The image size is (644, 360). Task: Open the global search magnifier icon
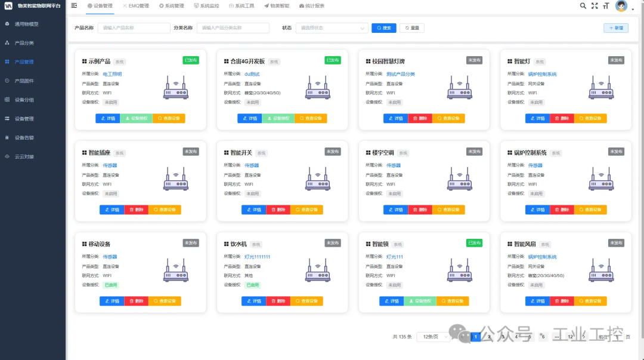pos(583,7)
